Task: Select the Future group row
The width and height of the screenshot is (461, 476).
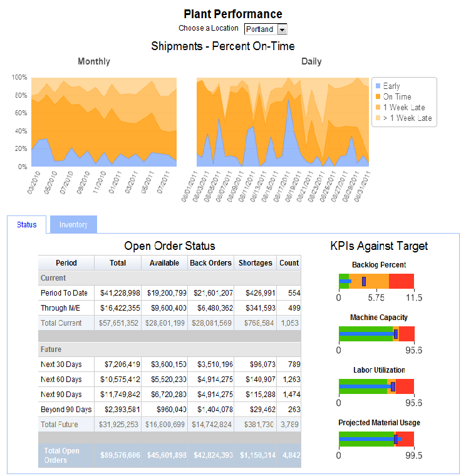Action: point(170,349)
